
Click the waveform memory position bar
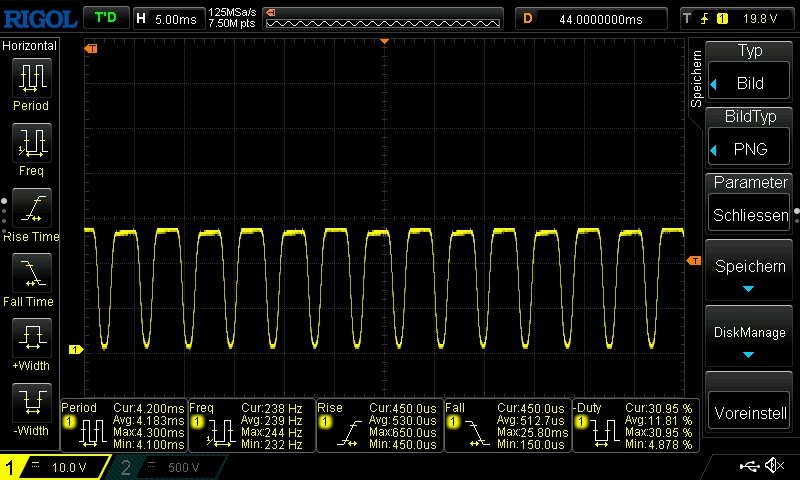point(385,18)
